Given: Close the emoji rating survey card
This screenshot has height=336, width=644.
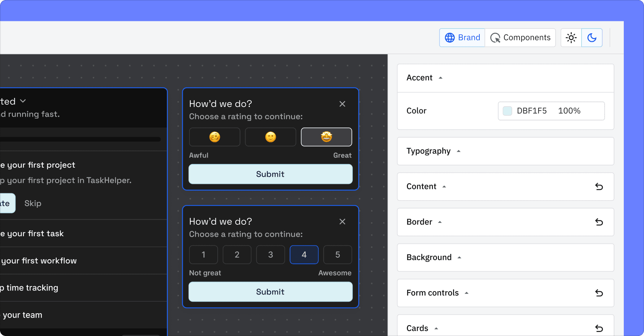Looking at the screenshot, I should click(342, 104).
